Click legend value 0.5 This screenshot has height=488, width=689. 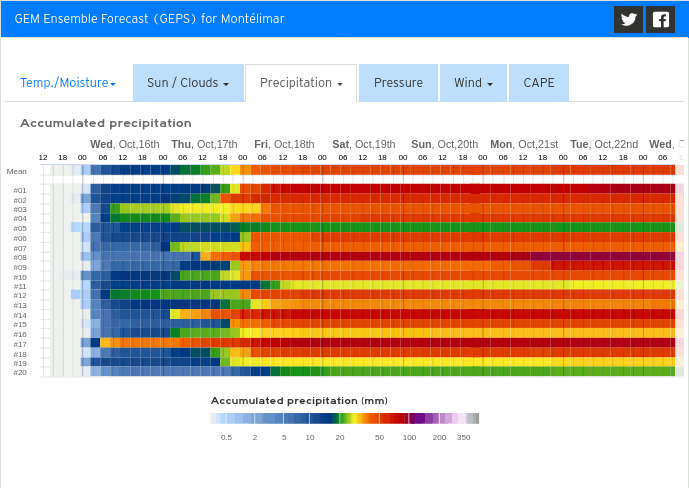click(226, 437)
